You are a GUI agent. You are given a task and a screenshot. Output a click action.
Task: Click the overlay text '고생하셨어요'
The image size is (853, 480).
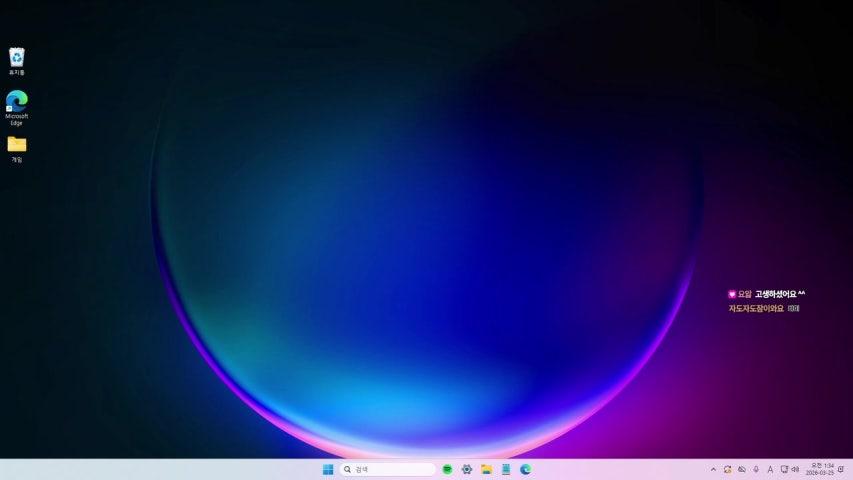click(775, 294)
